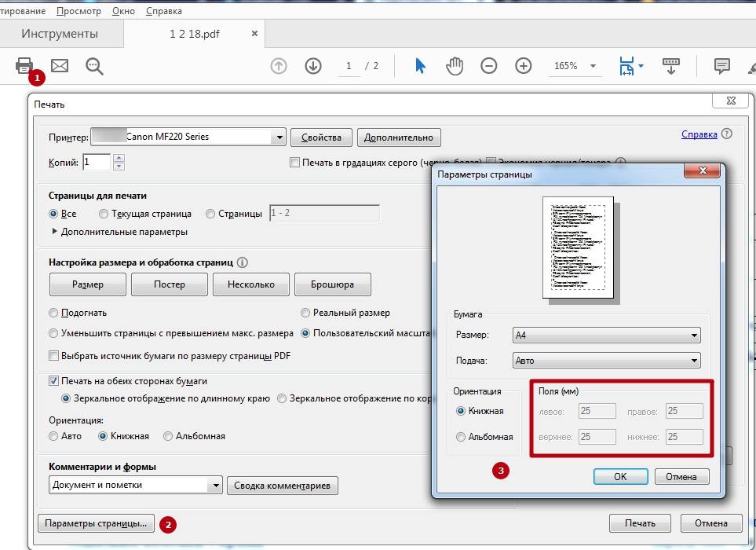Viewport: 756px width, 550px height.
Task: Click the zoom out minus icon
Action: click(489, 66)
